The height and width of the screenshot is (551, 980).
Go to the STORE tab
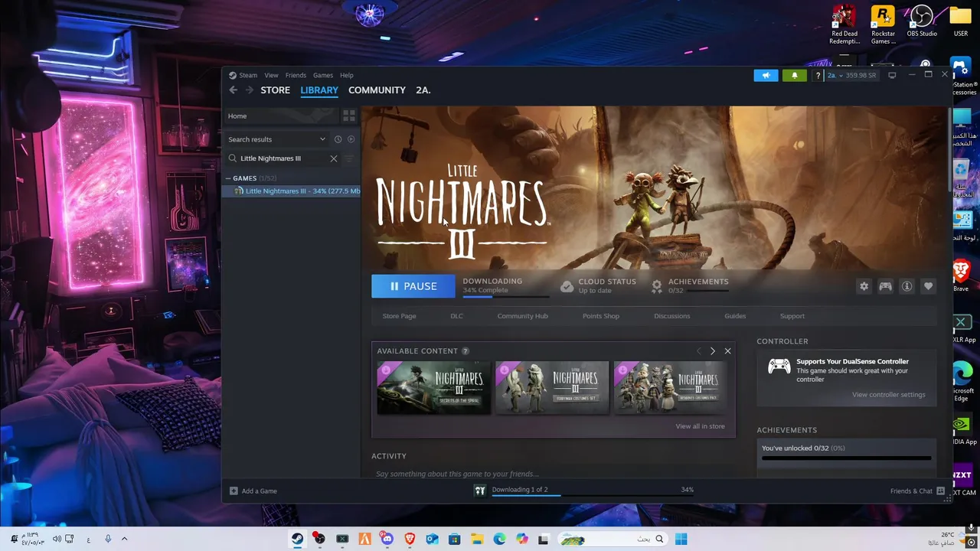click(275, 90)
